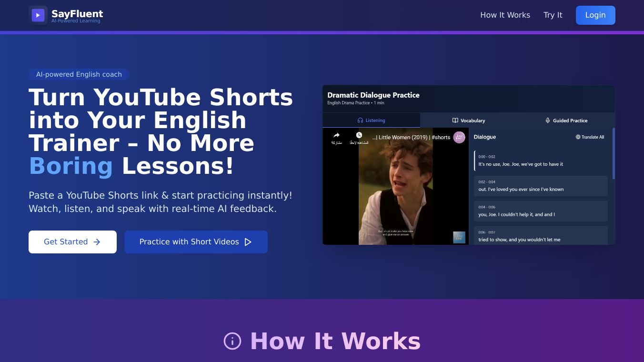Viewport: 644px width, 362px height.
Task: Open the How It Works nav link
Action: 505,15
